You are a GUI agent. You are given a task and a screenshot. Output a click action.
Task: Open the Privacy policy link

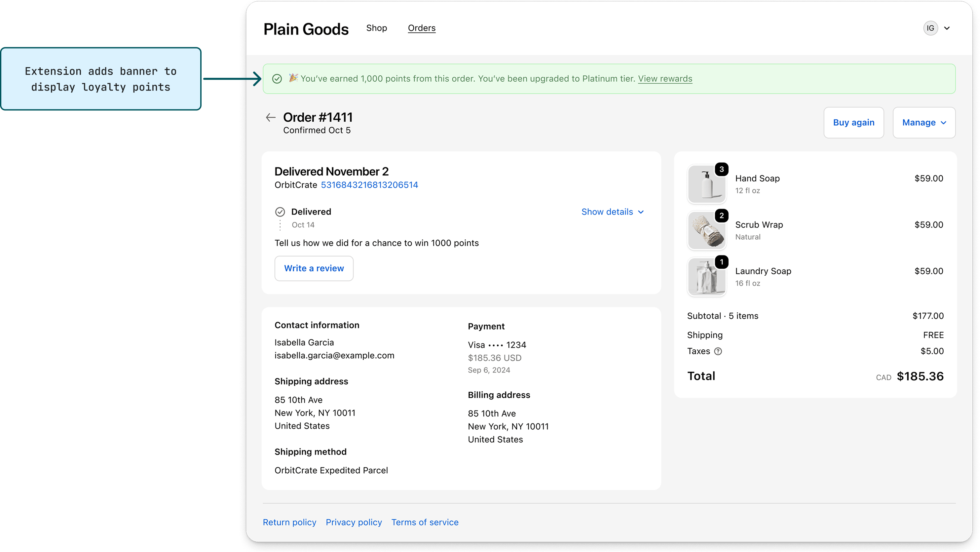point(354,522)
